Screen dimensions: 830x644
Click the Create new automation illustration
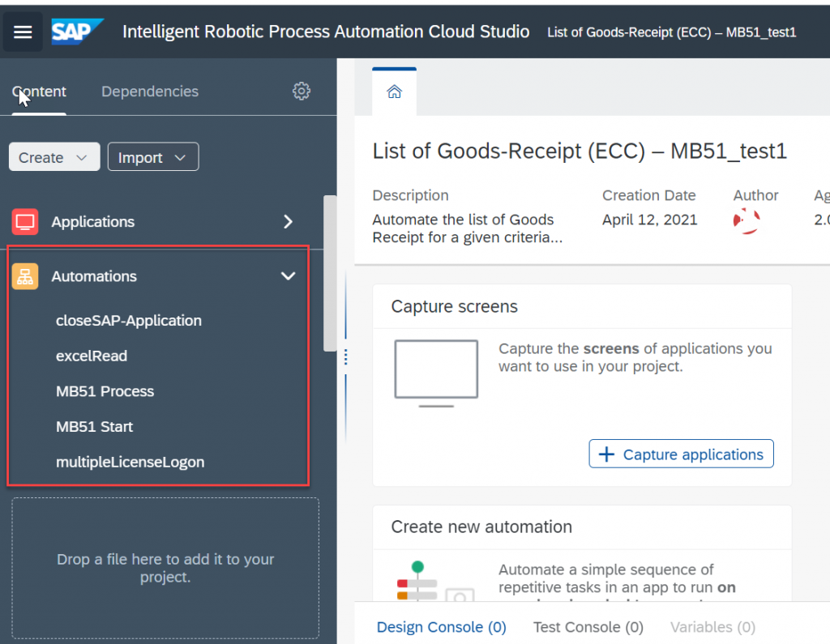click(435, 581)
